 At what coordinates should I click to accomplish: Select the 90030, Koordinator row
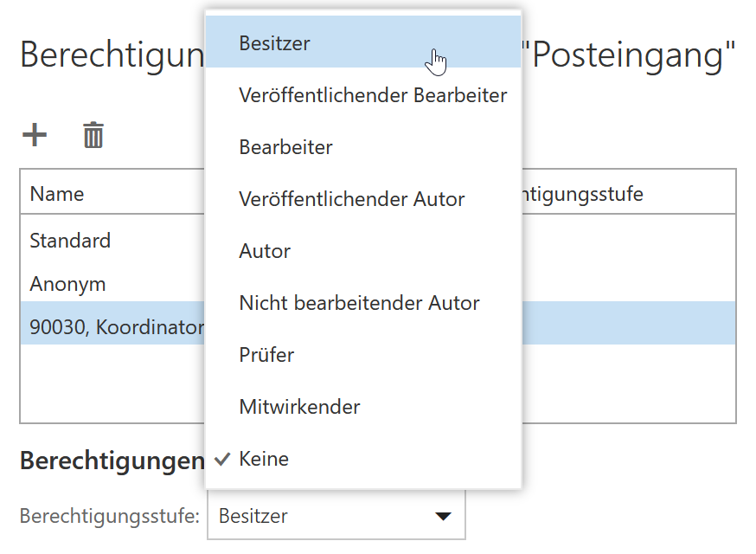coord(112,327)
